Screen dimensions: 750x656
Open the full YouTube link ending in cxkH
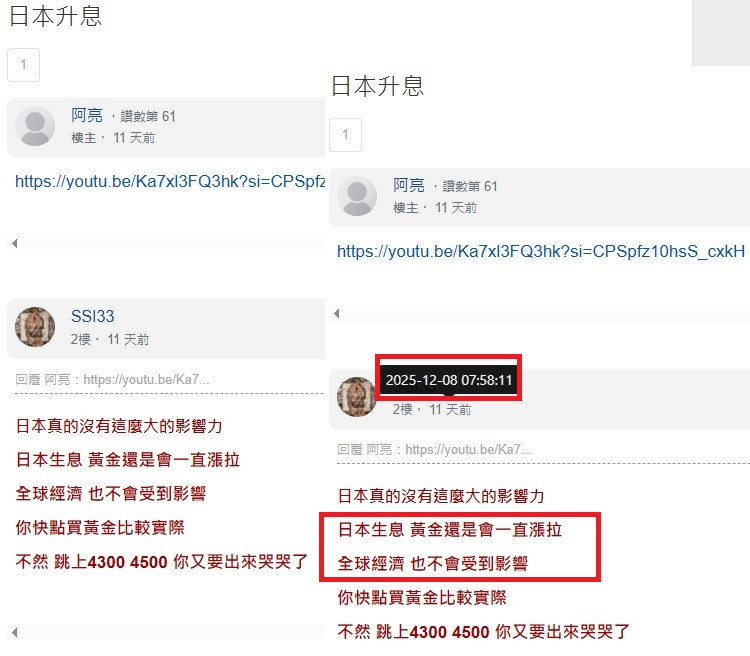pyautogui.click(x=541, y=252)
